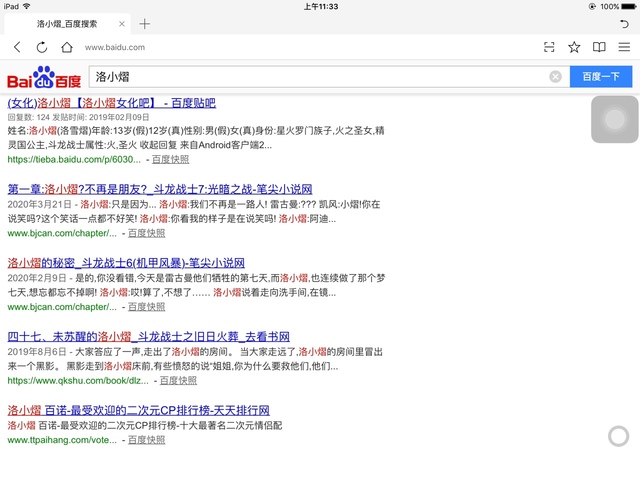
Task: Clear the Baidu search box text
Action: 555,77
